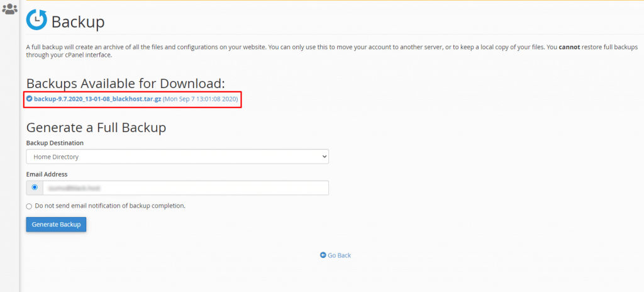Image resolution: width=644 pixels, height=292 pixels.
Task: Select the do-not-send-email radio button
Action: tap(29, 206)
